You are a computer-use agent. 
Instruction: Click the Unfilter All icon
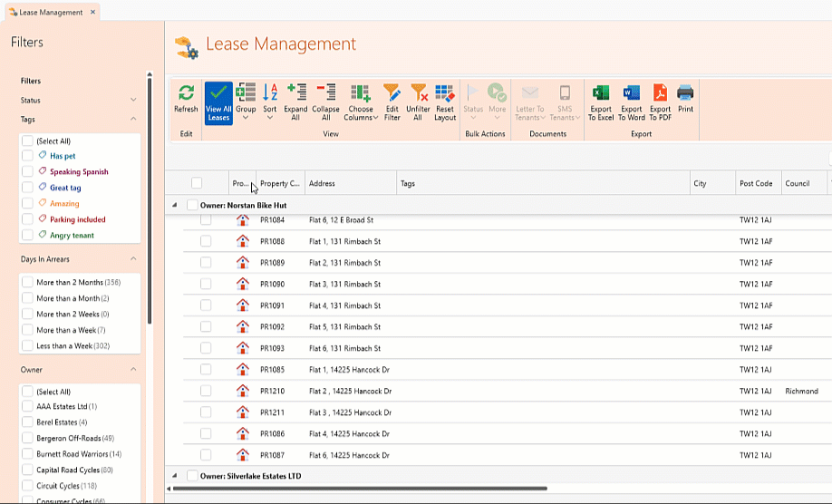(418, 92)
